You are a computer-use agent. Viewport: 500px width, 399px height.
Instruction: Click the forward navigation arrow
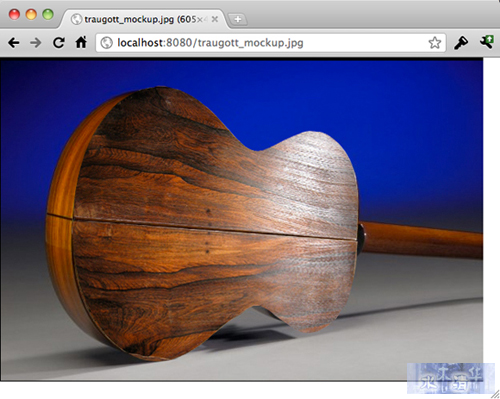[36, 43]
